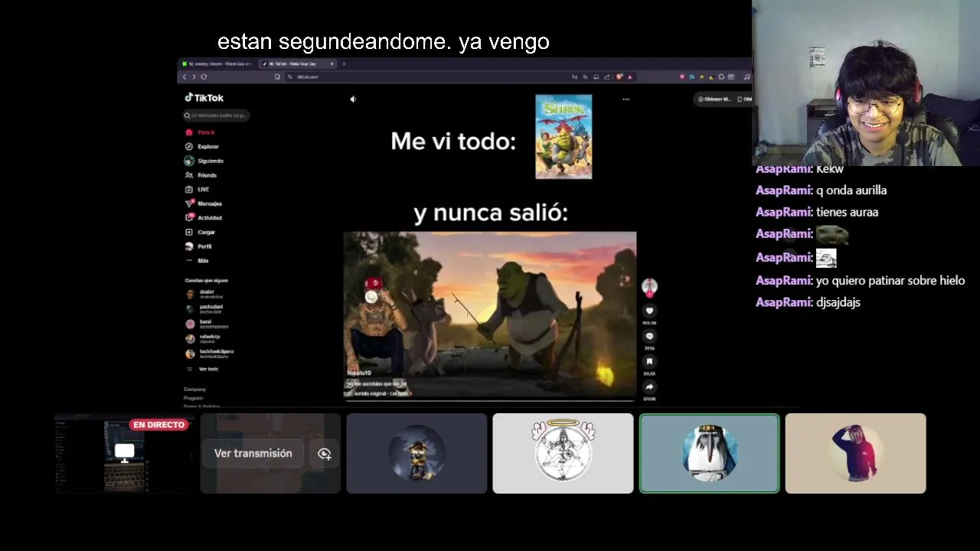
Task: Open the followed account rafaelotp
Action: [204, 337]
